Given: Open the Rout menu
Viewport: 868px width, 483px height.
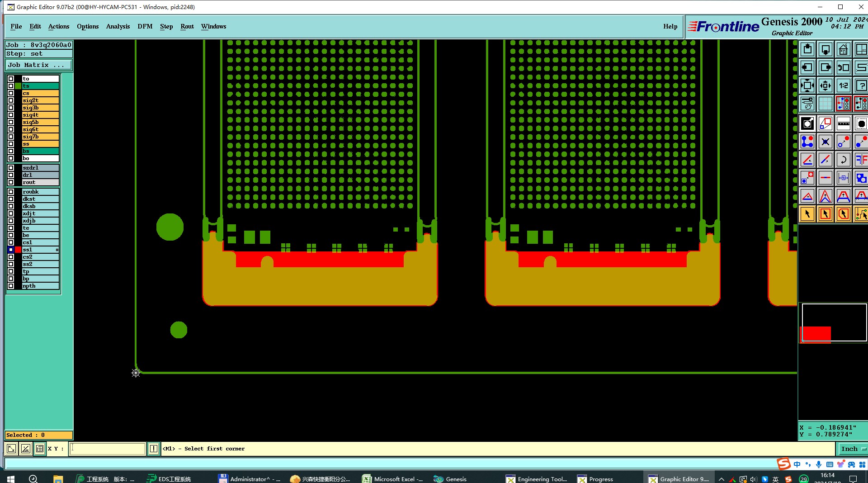Looking at the screenshot, I should (187, 26).
